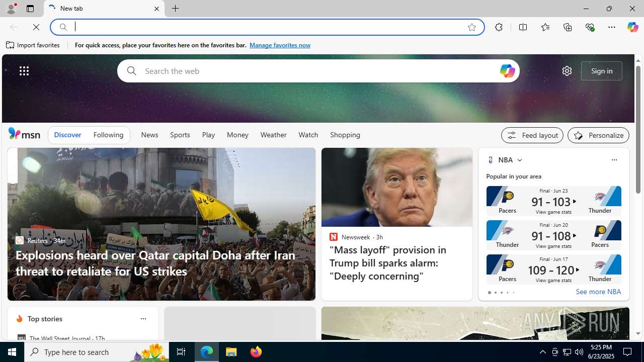Open the Sports section
The image size is (644, 362).
click(x=180, y=135)
